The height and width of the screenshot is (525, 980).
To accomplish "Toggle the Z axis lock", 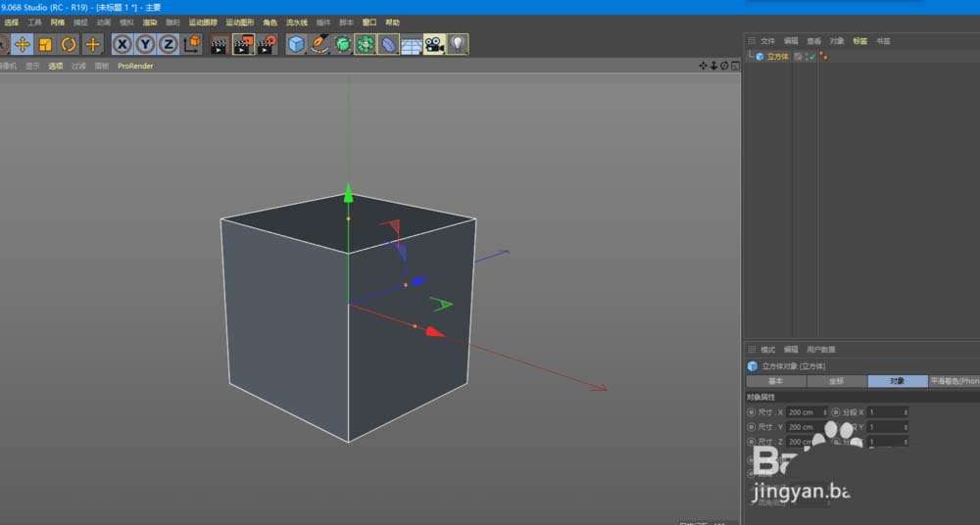I will 169,44.
